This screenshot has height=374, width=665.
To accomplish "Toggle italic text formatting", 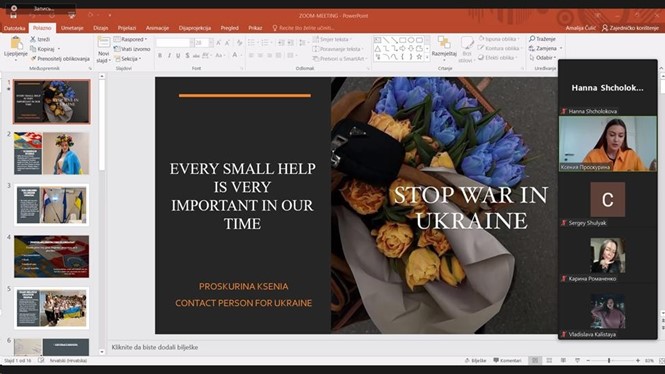I will tap(169, 56).
